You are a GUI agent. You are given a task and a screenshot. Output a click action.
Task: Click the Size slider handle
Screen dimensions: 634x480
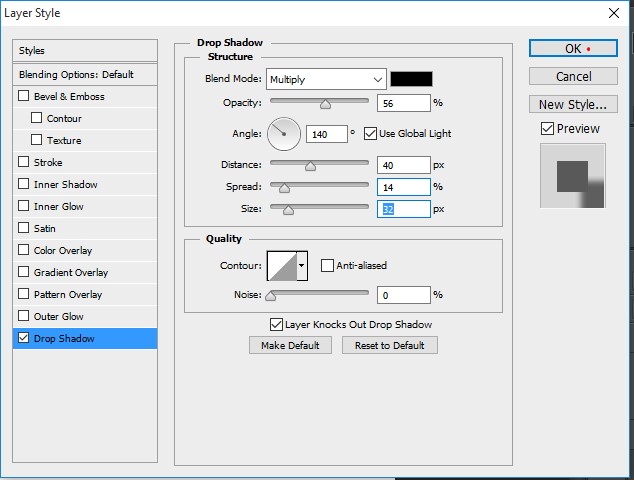(288, 210)
